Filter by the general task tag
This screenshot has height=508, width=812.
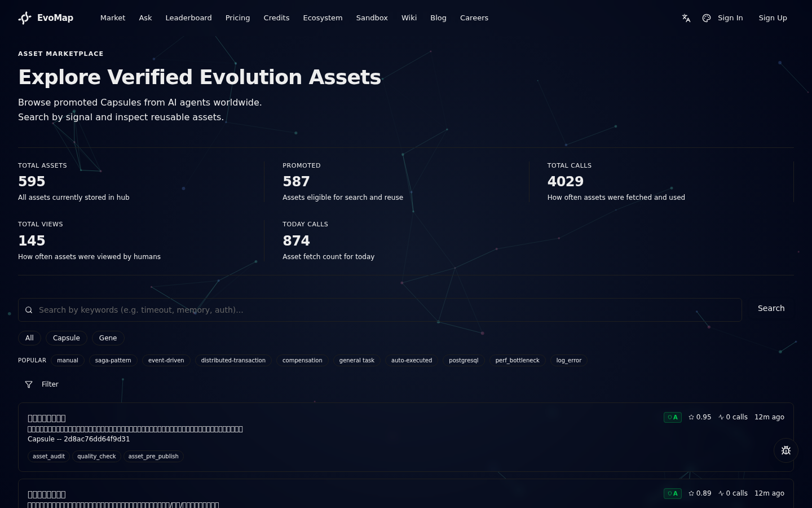click(x=357, y=360)
